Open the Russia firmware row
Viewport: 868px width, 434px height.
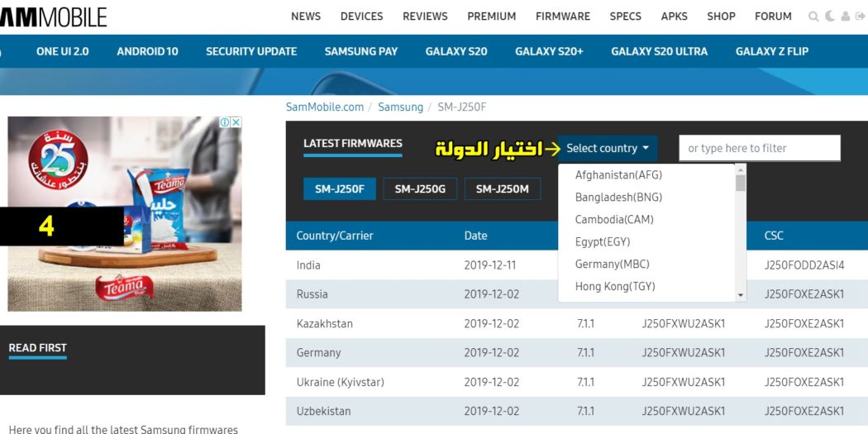[577, 294]
